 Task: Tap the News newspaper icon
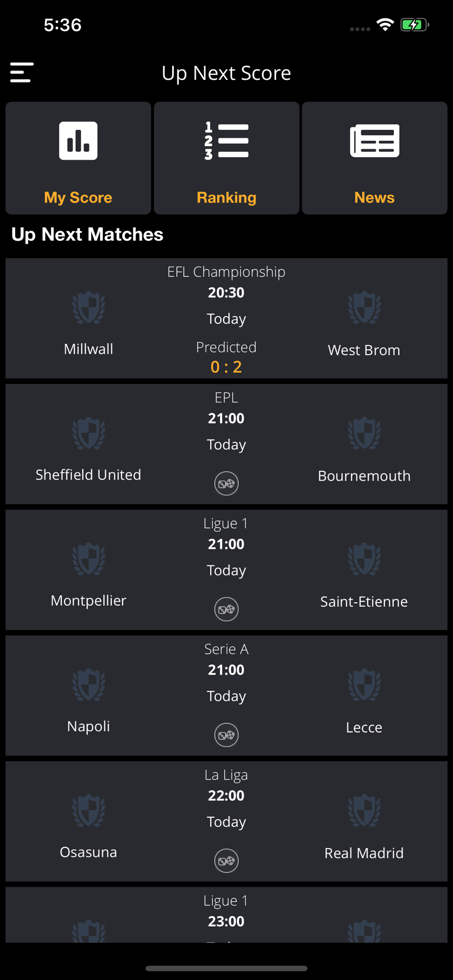375,141
